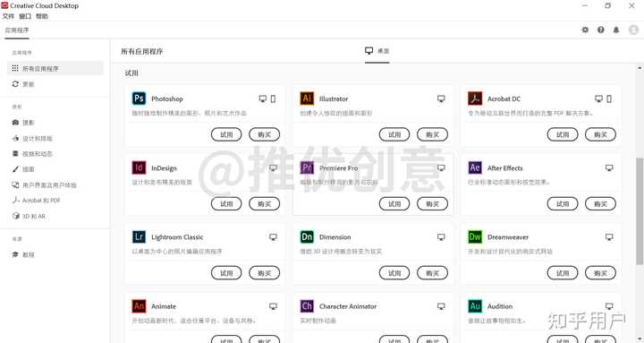Click the Photoshop Ps app icon
This screenshot has height=343, width=644.
click(139, 99)
